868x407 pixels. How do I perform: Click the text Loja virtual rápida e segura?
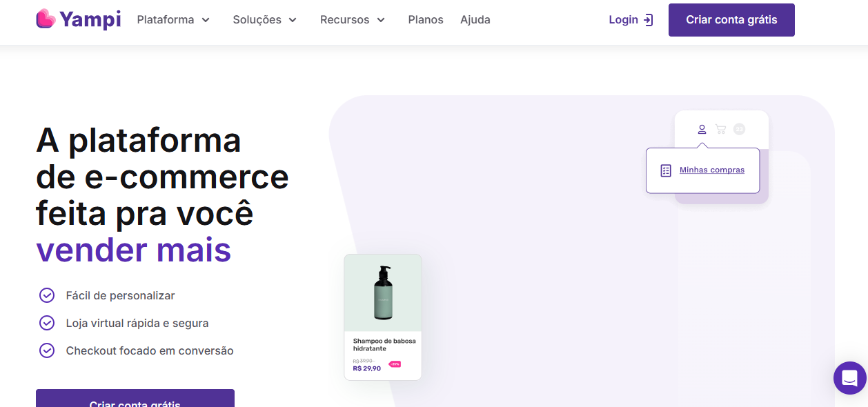[x=137, y=323]
